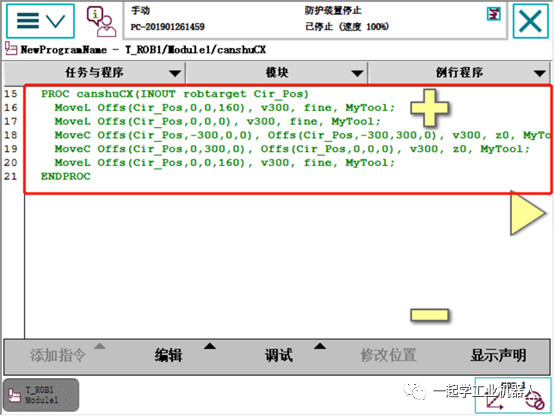Open the ABB main menu button
Image resolution: width=554 pixels, height=416 pixels.
tap(40, 21)
